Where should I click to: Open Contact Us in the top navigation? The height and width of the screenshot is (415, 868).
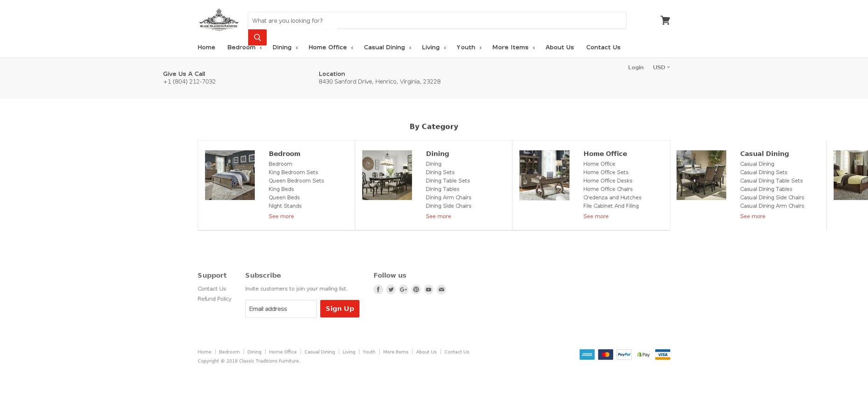603,47
